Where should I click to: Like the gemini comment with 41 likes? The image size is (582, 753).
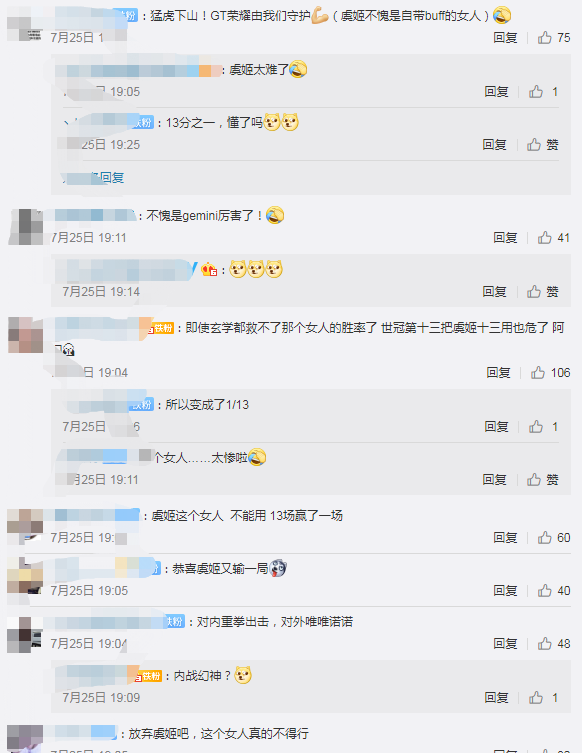pyautogui.click(x=545, y=237)
